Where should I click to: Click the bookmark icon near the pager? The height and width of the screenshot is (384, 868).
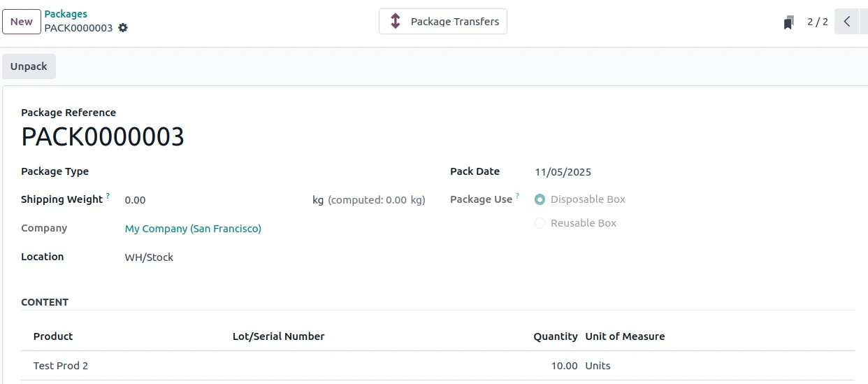[788, 22]
